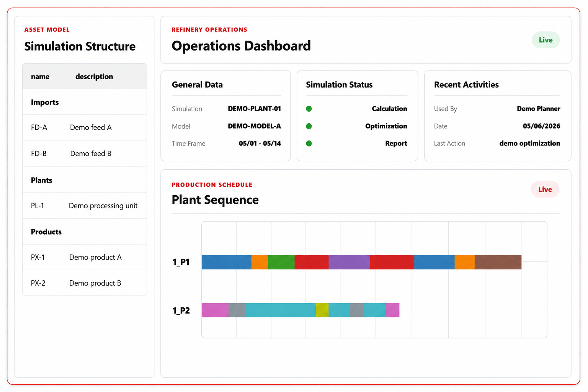The height and width of the screenshot is (392, 588).
Task: Click the 1_P1 row label
Action: (x=181, y=262)
